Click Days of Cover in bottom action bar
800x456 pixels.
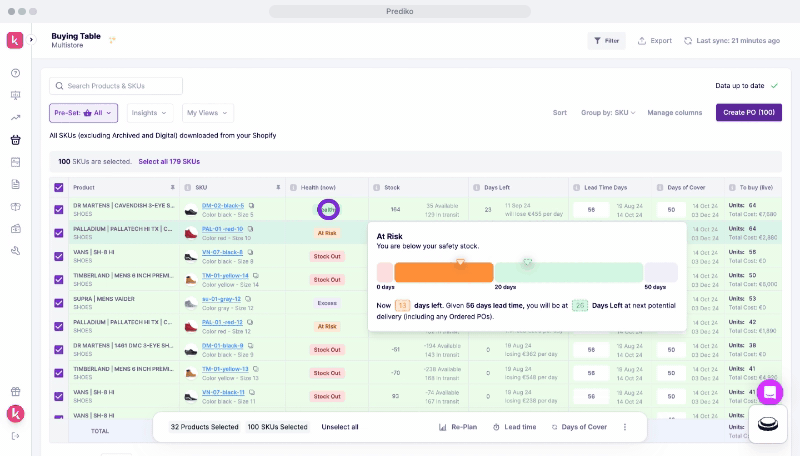tap(579, 427)
